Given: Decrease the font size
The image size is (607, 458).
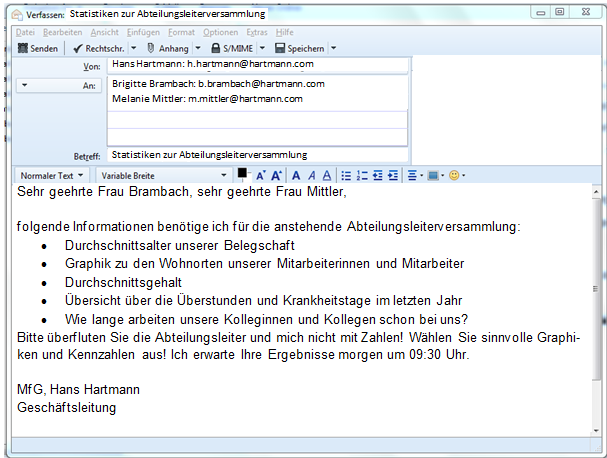Looking at the screenshot, I should (x=260, y=176).
